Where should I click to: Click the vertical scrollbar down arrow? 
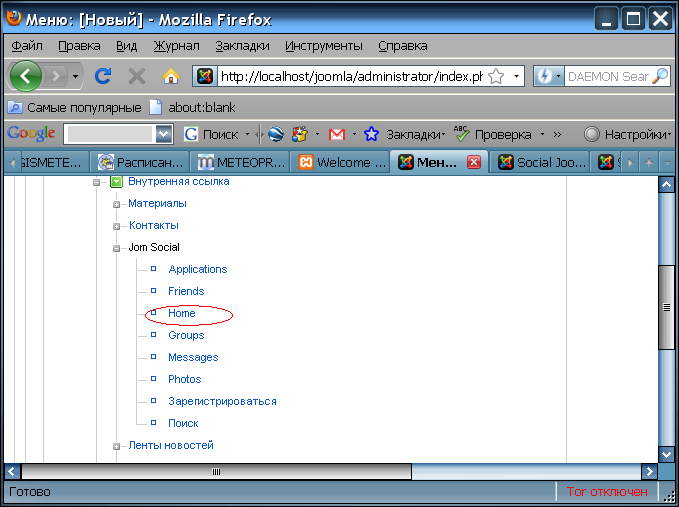(x=666, y=454)
